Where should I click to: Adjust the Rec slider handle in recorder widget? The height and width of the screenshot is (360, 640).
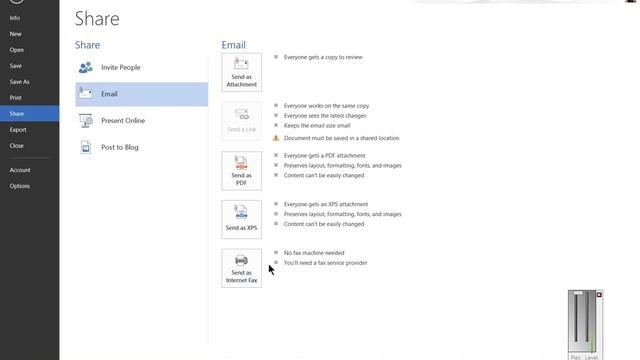[578, 293]
